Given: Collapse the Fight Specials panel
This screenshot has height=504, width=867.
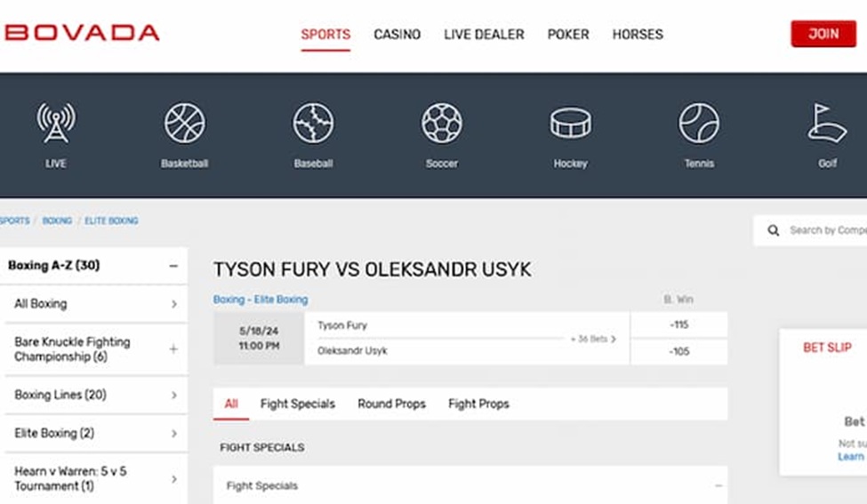Looking at the screenshot, I should tap(718, 486).
